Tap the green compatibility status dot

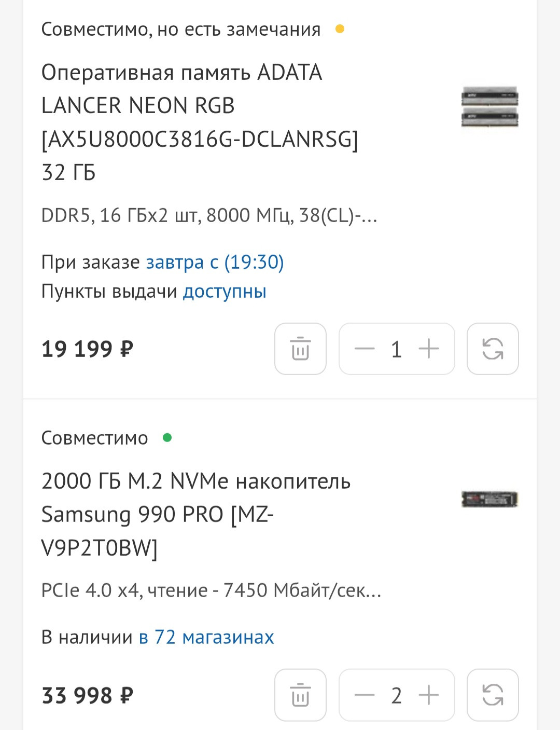tap(167, 438)
